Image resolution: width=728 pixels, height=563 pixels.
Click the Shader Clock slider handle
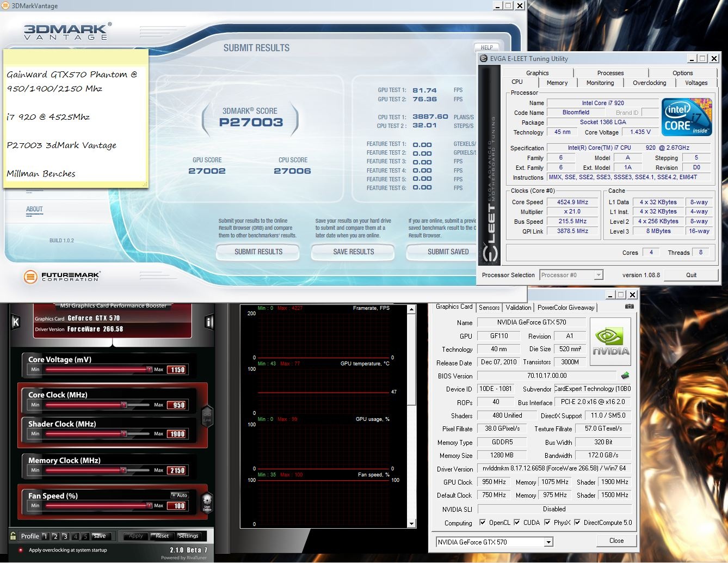(124, 433)
